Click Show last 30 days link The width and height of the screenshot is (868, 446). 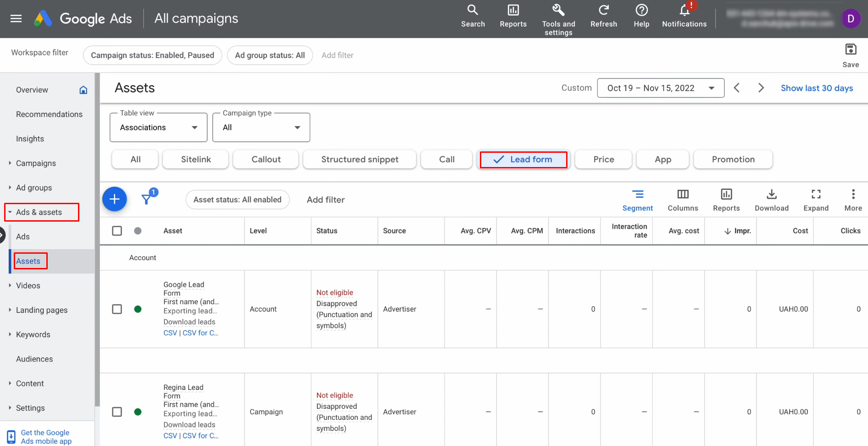coord(817,88)
